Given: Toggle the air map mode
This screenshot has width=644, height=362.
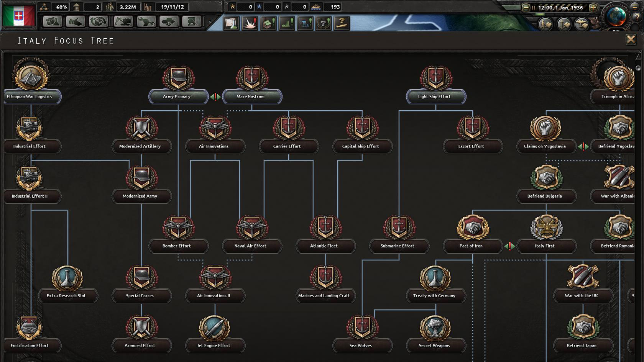Looking at the screenshot, I should coord(582,24).
